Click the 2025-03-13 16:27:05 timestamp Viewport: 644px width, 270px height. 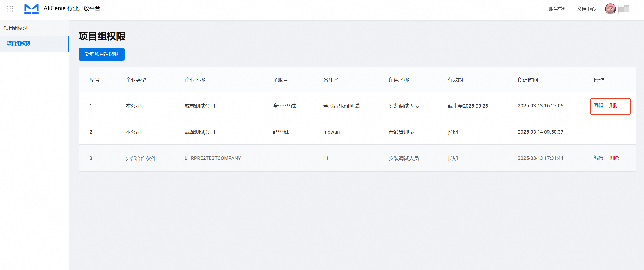tap(540, 106)
